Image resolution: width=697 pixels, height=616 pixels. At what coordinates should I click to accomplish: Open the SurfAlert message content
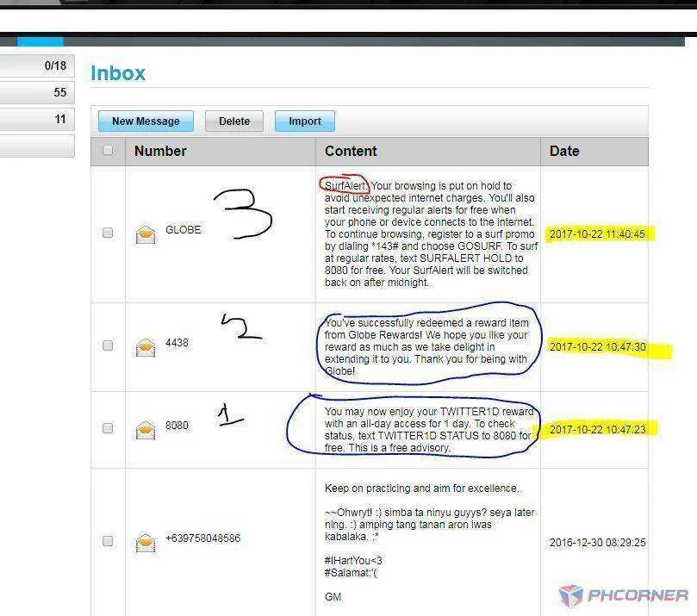(x=431, y=233)
